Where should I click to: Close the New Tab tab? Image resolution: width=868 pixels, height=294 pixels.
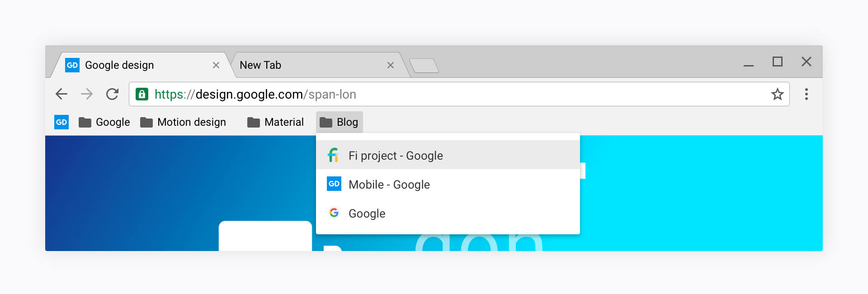click(x=391, y=65)
